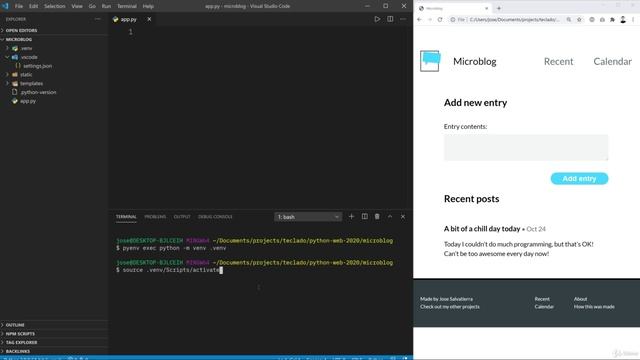The width and height of the screenshot is (640, 360).
Task: Open browser menu three dots
Action: [x=633, y=20]
